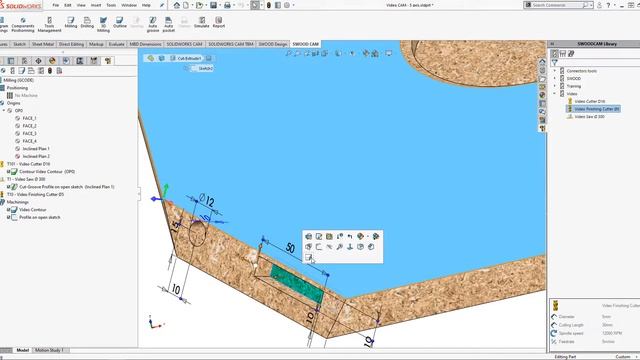Screen dimensions: 640x360
Task: Create a New document
Action: [x=186, y=5]
